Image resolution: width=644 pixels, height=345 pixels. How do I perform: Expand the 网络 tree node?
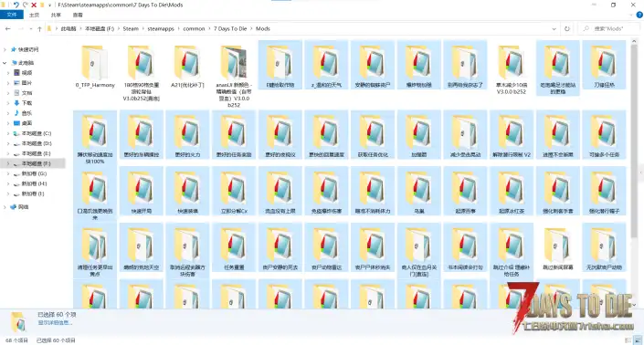[5, 207]
